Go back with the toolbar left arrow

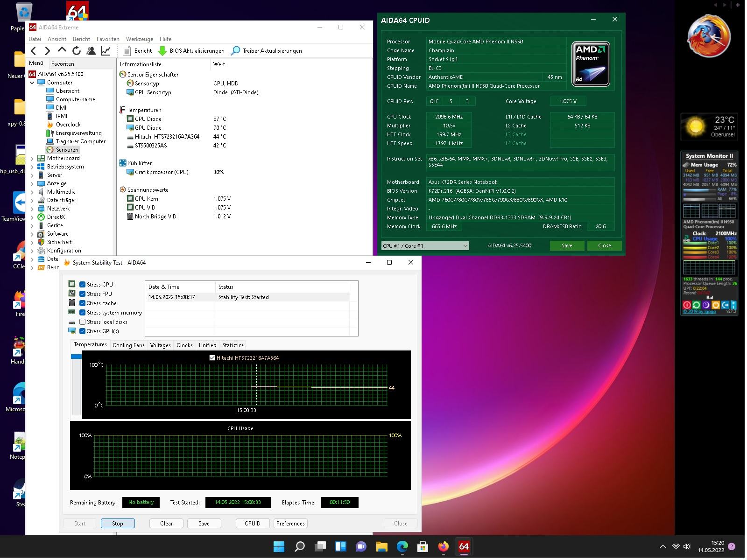click(x=34, y=51)
